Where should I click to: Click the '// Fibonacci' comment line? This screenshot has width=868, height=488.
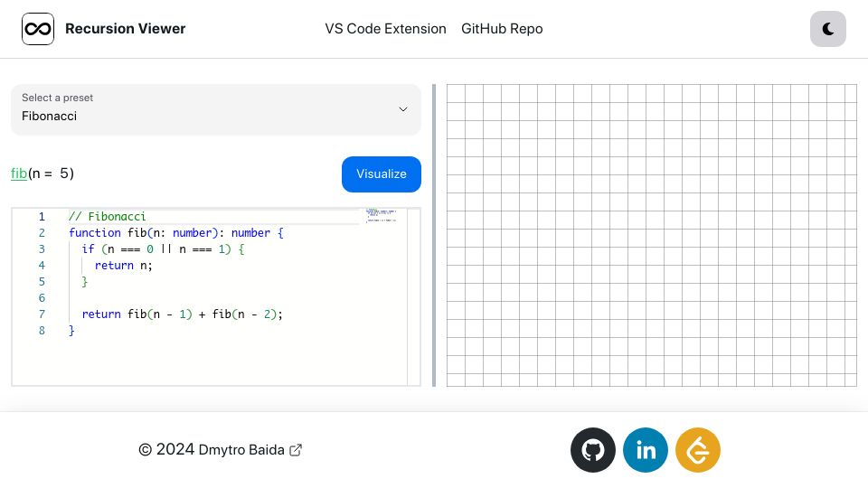click(108, 216)
